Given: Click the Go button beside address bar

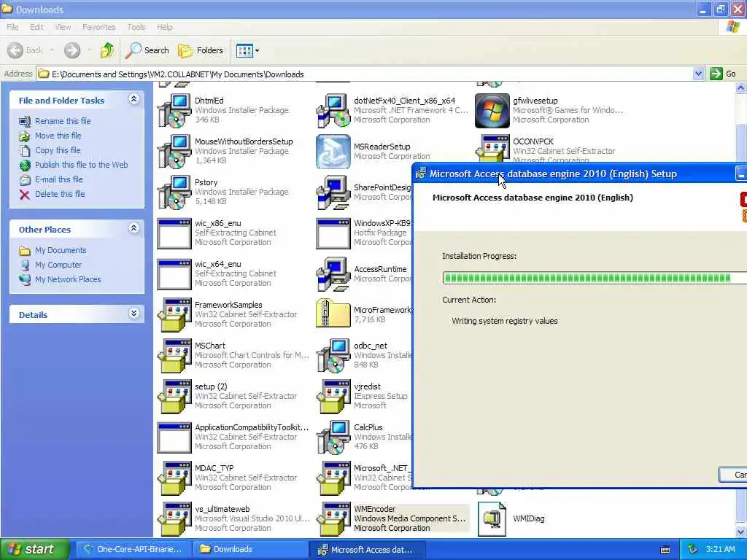Looking at the screenshot, I should pyautogui.click(x=723, y=74).
